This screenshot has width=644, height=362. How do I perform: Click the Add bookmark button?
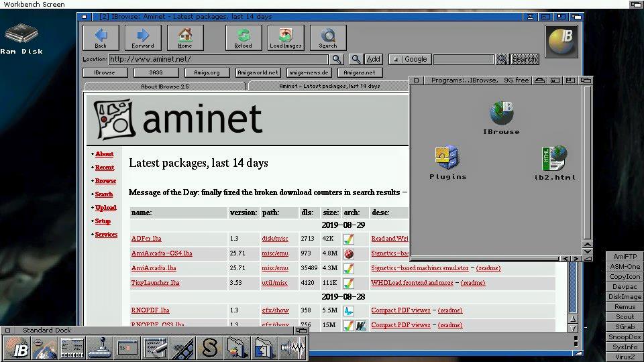point(373,60)
